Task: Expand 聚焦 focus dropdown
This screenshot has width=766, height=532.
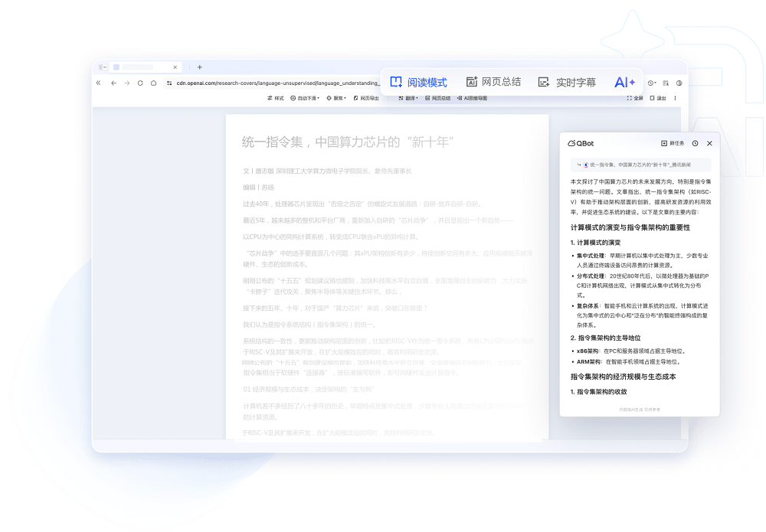Action: (x=336, y=98)
